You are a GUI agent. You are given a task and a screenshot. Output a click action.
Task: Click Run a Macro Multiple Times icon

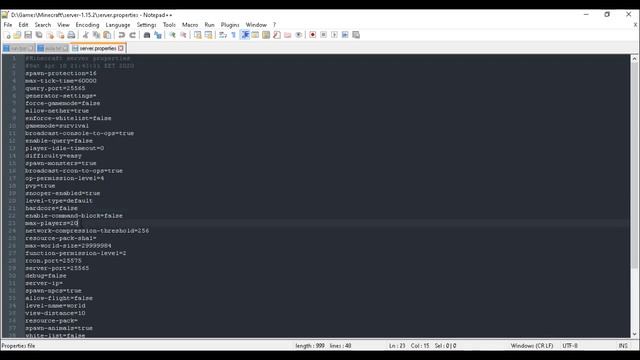pyautogui.click(x=345, y=35)
